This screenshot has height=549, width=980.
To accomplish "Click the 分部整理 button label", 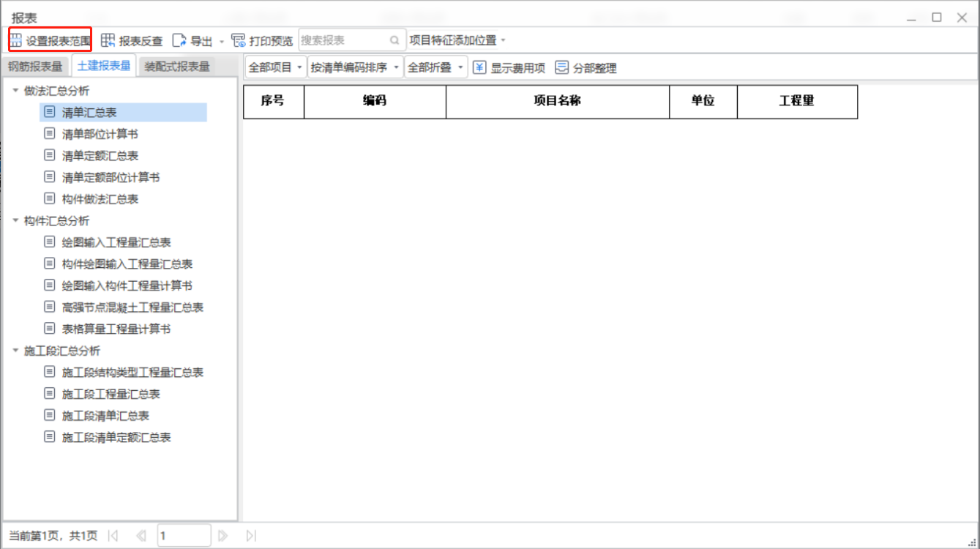I will click(595, 68).
